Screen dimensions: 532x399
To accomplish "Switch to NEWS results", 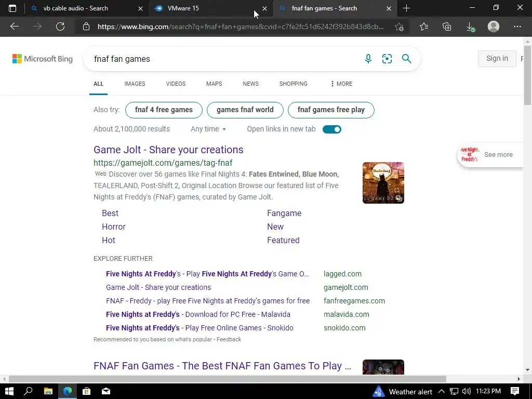I will (x=251, y=84).
